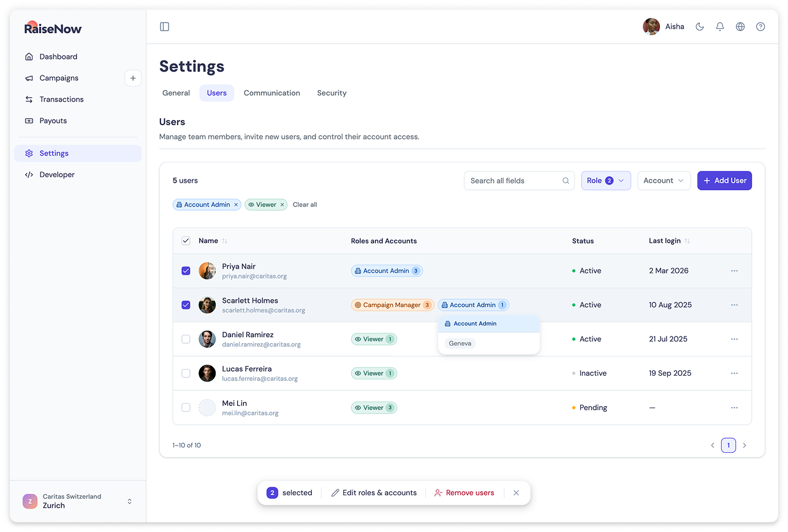Open the Role filter dropdown
788x532 pixels.
pos(606,181)
